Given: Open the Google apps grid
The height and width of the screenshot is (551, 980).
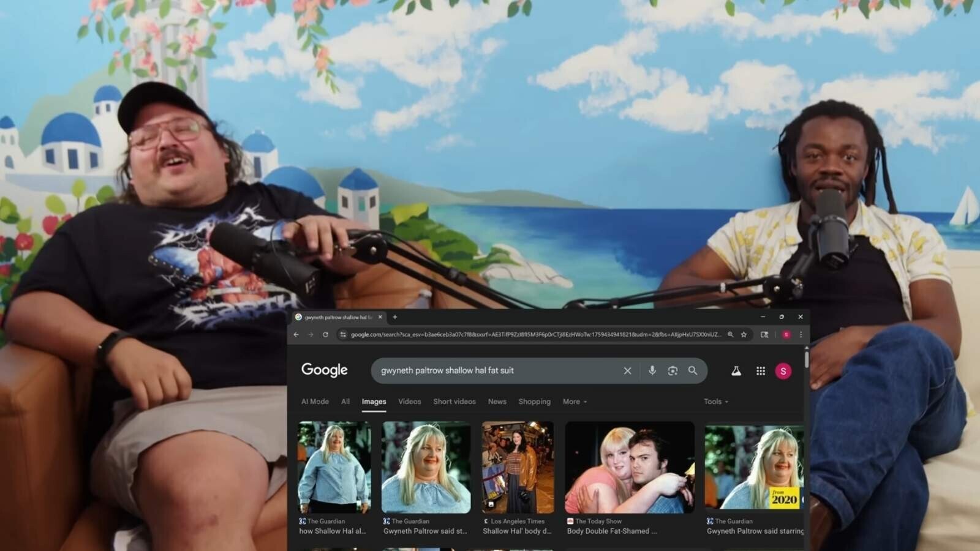Looking at the screenshot, I should coord(761,371).
